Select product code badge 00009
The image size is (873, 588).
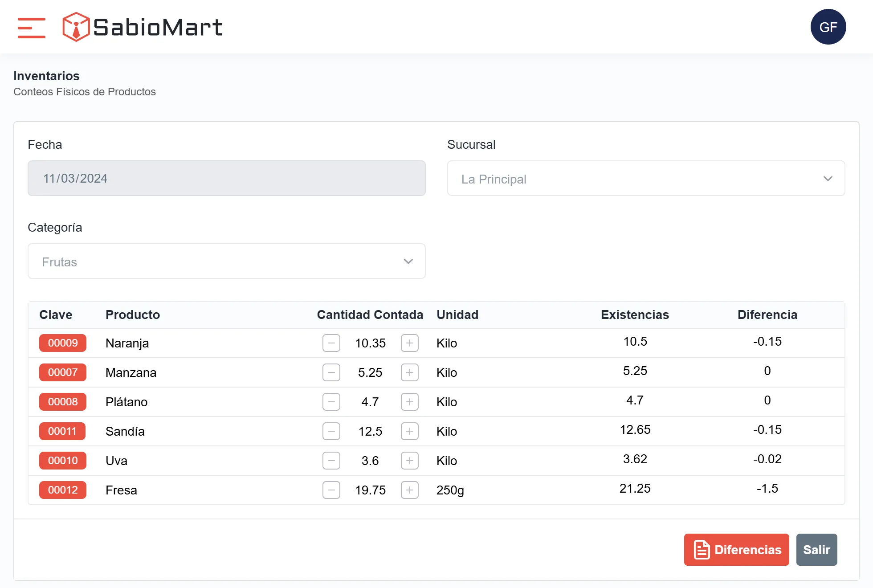pos(63,343)
